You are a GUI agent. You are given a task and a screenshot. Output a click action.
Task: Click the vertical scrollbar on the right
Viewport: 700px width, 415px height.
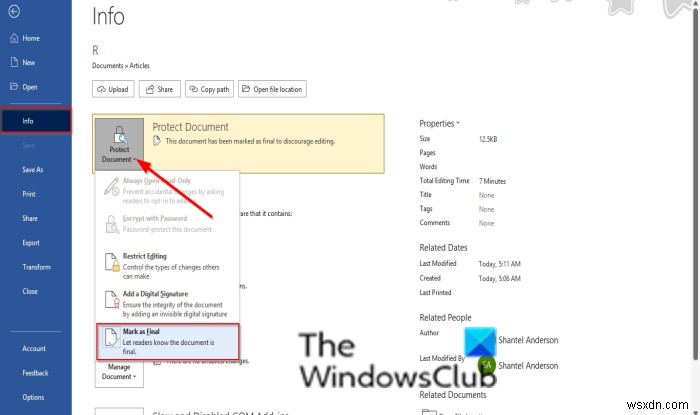(695, 183)
